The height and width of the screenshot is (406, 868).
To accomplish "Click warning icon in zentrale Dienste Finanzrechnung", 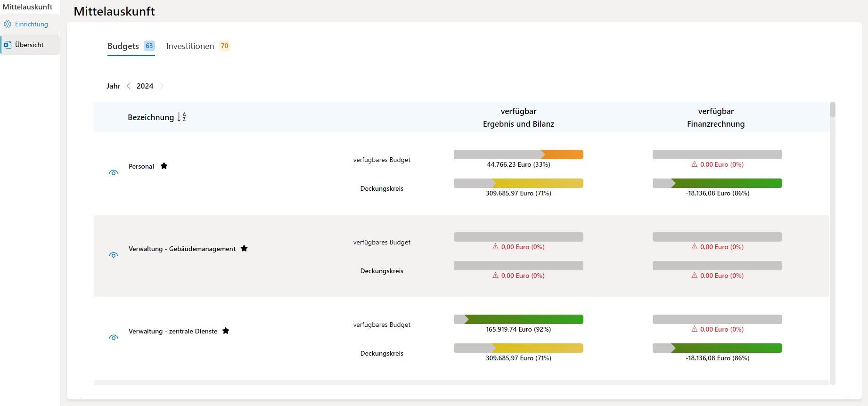I will pos(694,329).
